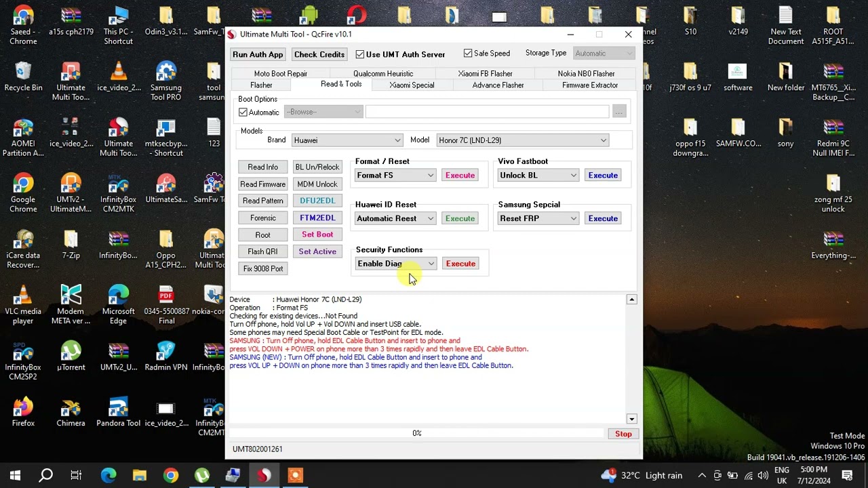Image resolution: width=868 pixels, height=488 pixels.
Task: Click the 0% progress bar
Action: tap(416, 433)
